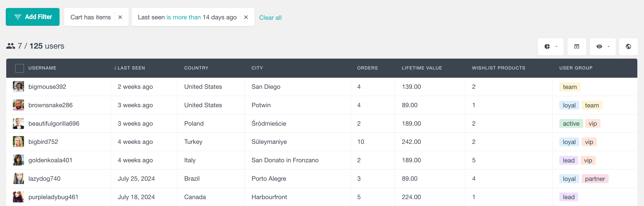This screenshot has height=206, width=644.
Task: Open the pie chart segments dropdown
Action: (550, 47)
